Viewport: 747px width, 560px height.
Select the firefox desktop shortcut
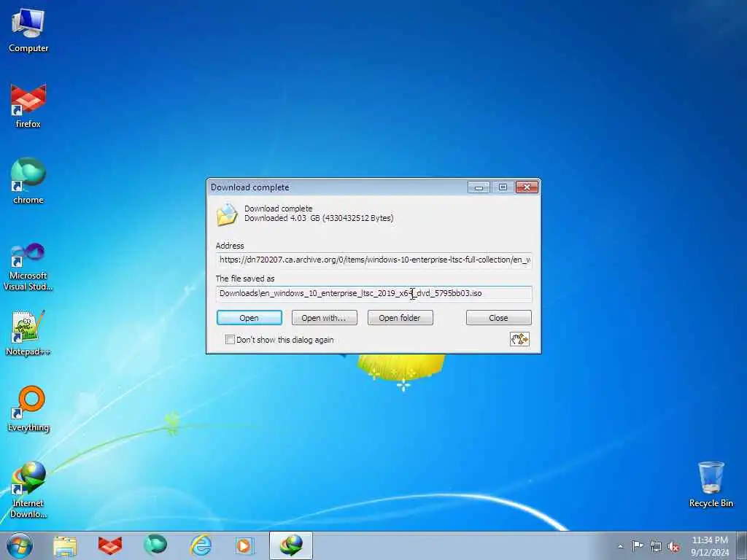(28, 106)
